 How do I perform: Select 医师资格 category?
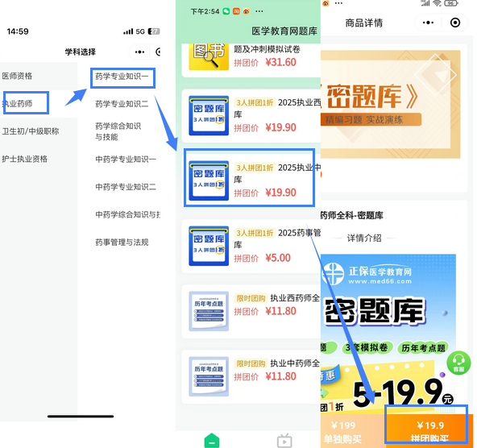click(x=17, y=76)
